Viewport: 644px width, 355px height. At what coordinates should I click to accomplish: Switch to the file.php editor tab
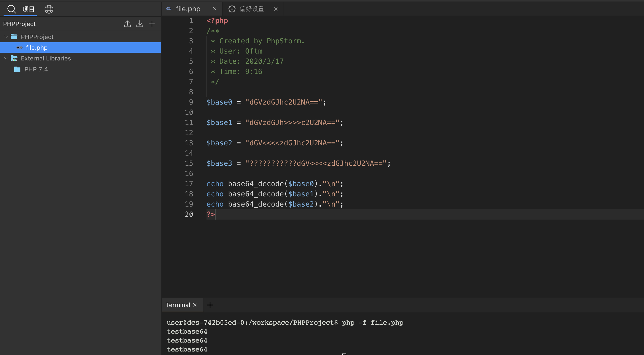point(188,9)
